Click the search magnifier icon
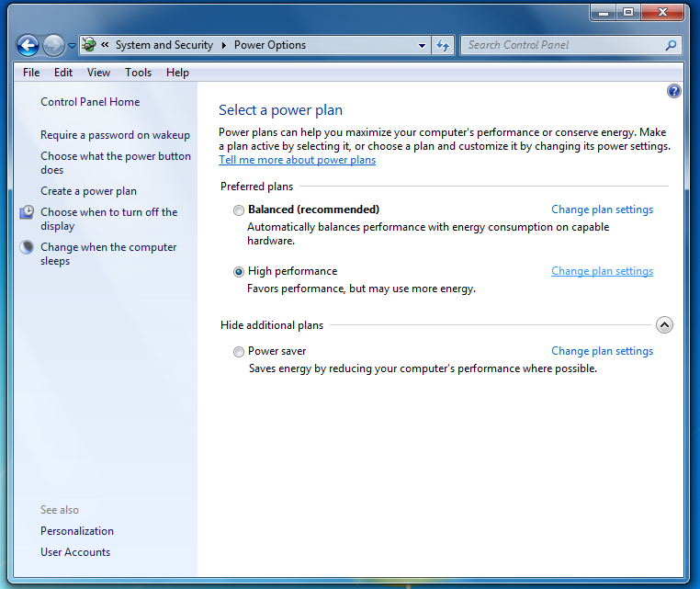Screen dimensions: 700x589 (x=671, y=45)
